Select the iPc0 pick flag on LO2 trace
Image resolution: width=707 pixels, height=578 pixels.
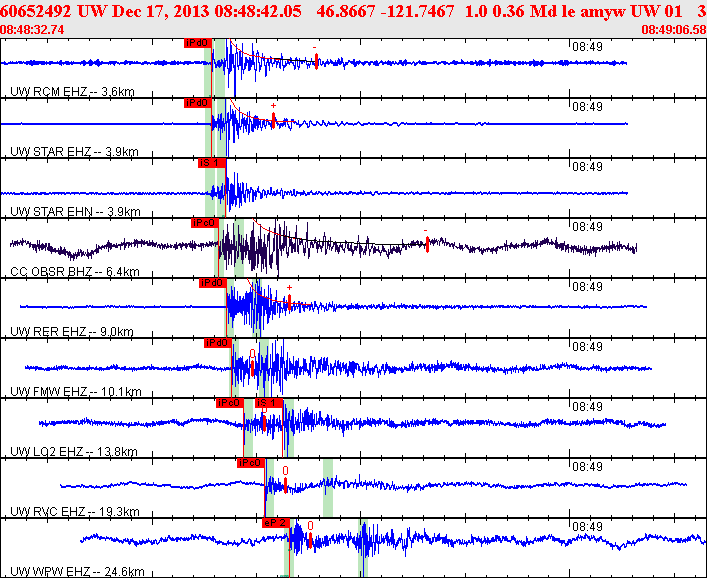(x=230, y=403)
